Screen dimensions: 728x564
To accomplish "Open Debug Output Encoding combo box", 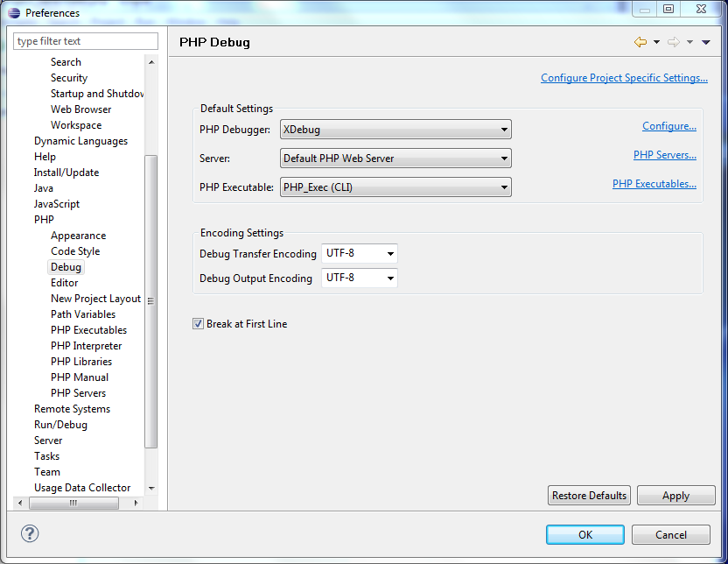I will (360, 278).
